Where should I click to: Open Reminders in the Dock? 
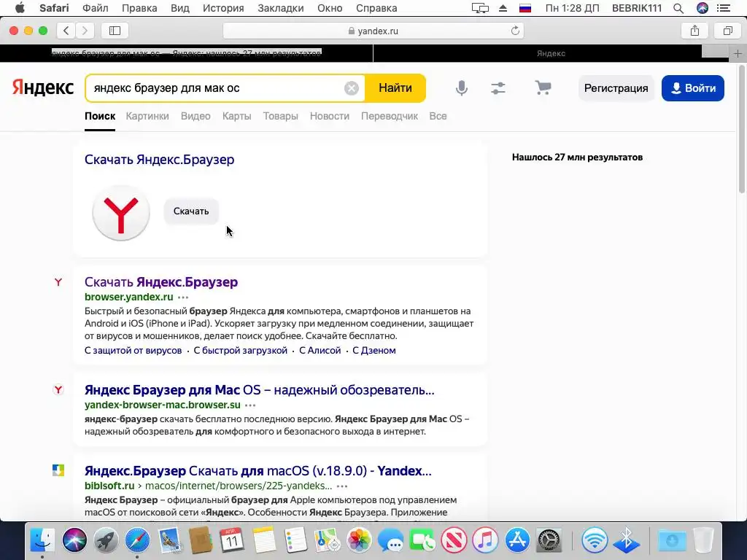point(295,540)
